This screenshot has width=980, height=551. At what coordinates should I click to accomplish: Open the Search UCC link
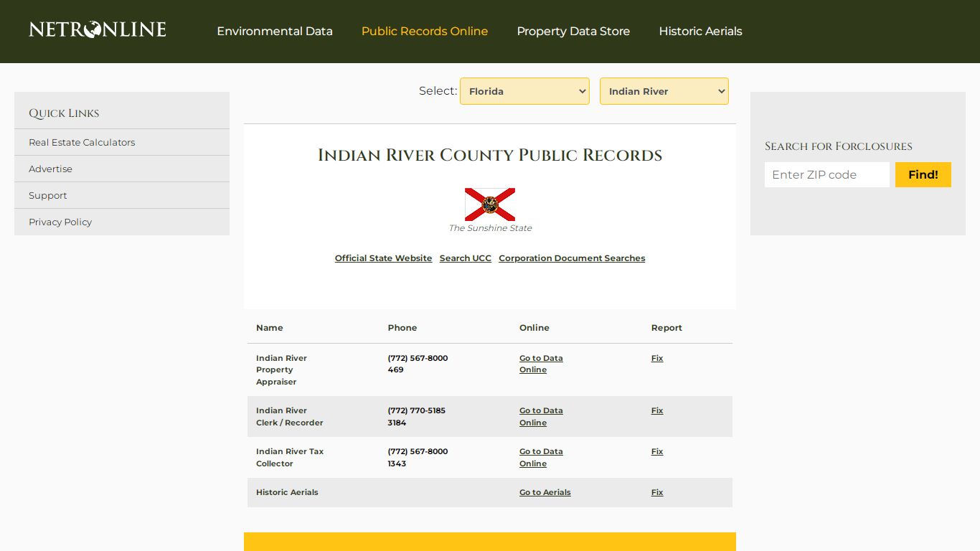466,258
